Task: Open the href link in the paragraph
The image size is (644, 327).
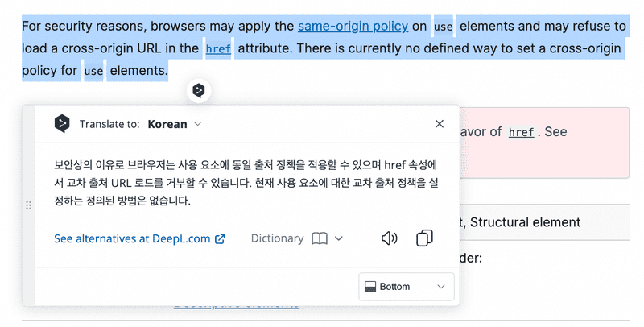Action: pyautogui.click(x=218, y=49)
